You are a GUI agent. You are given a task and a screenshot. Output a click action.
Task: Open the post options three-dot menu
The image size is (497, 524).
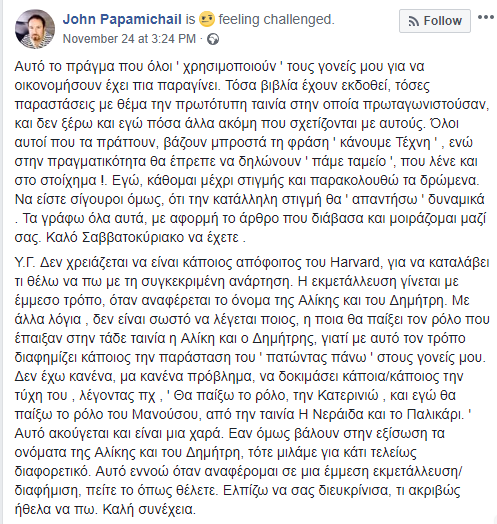[486, 17]
